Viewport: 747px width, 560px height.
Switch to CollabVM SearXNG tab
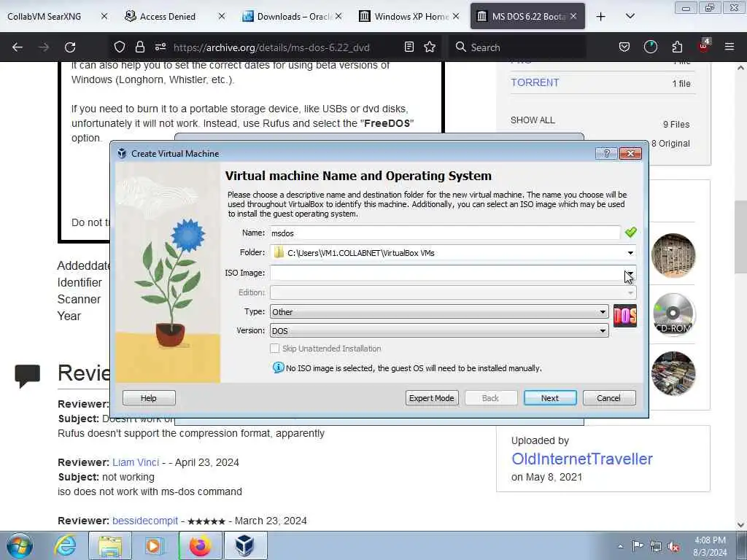click(44, 17)
